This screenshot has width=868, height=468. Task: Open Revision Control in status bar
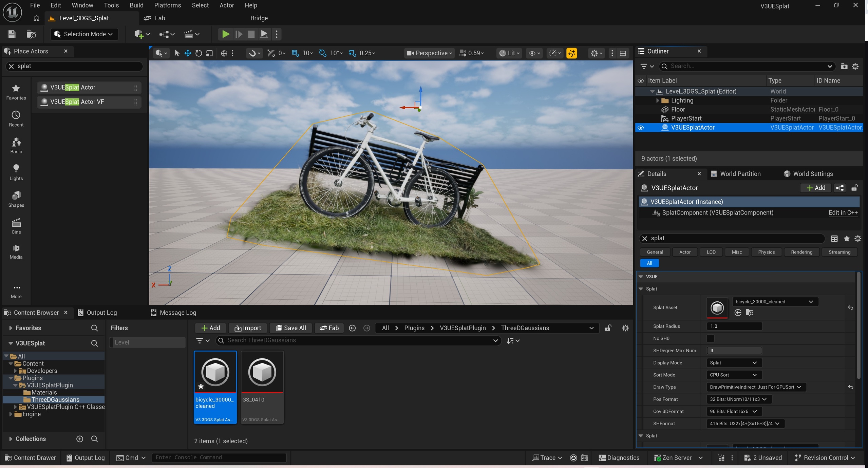825,457
